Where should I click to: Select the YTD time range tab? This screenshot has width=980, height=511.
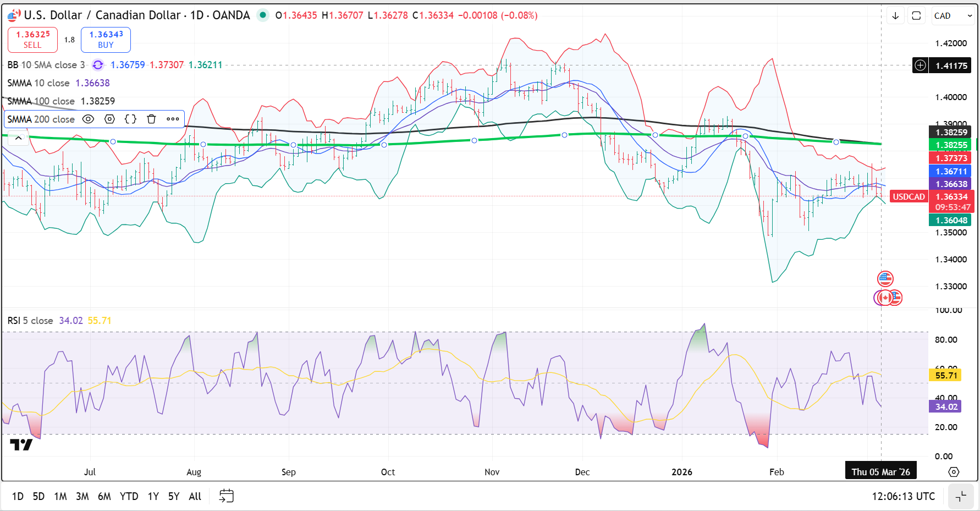(129, 496)
